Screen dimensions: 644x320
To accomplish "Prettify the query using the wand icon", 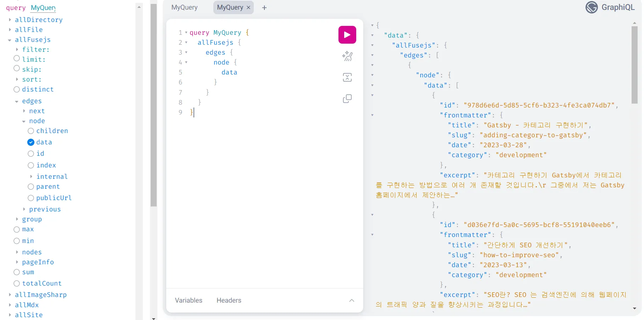I will pos(347,56).
